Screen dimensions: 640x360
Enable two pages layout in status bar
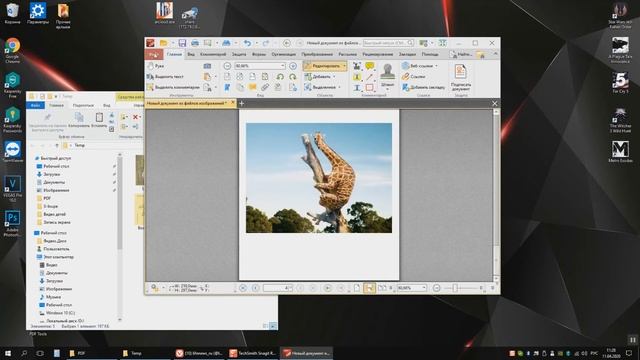point(382,288)
